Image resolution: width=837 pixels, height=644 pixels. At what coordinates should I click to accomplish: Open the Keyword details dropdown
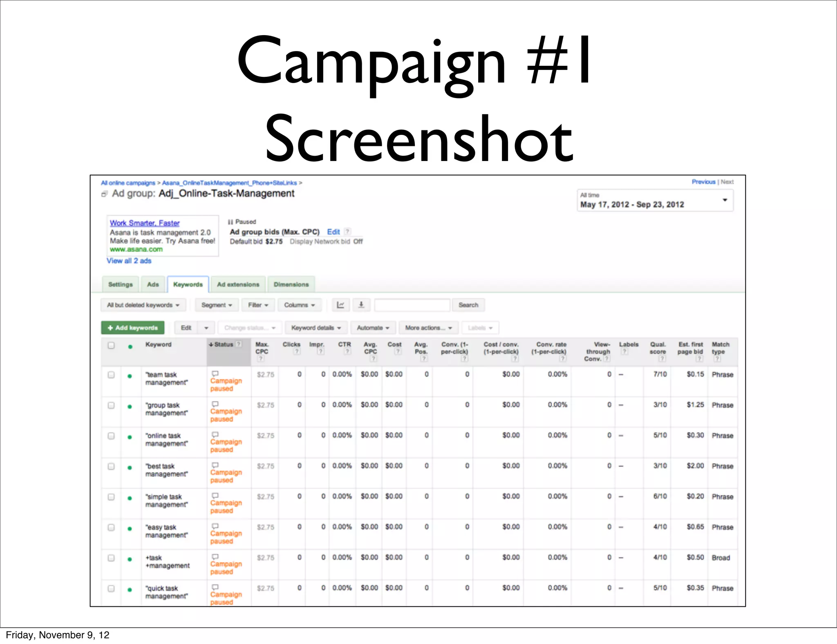click(316, 328)
